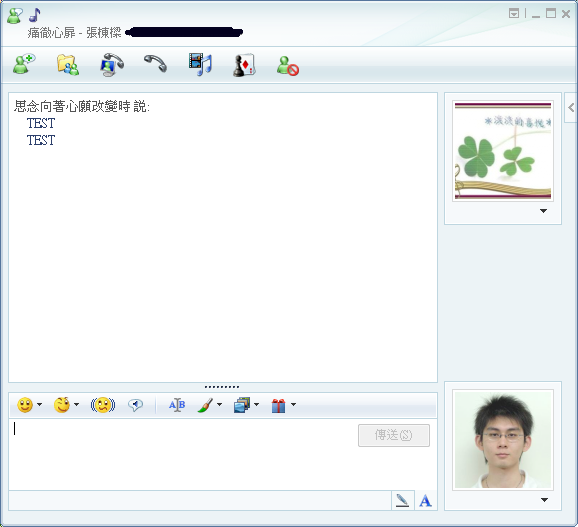Open the show menu button in title bar
The width and height of the screenshot is (578, 527).
[514, 14]
